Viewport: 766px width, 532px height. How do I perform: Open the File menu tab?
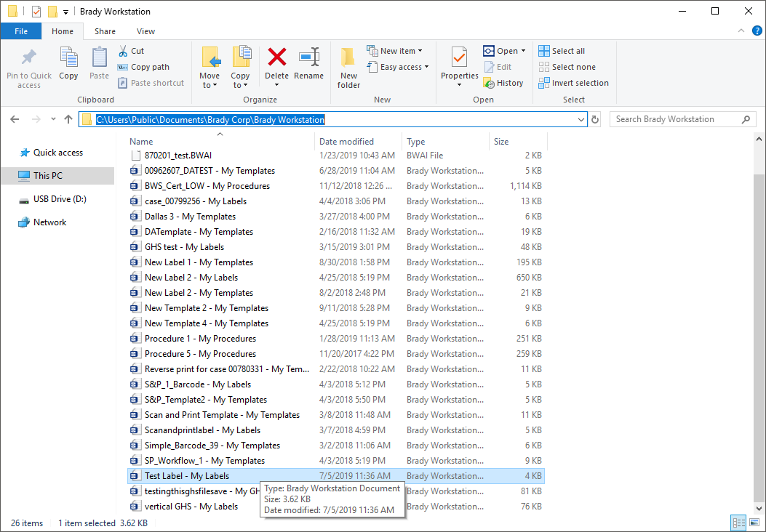click(x=21, y=31)
